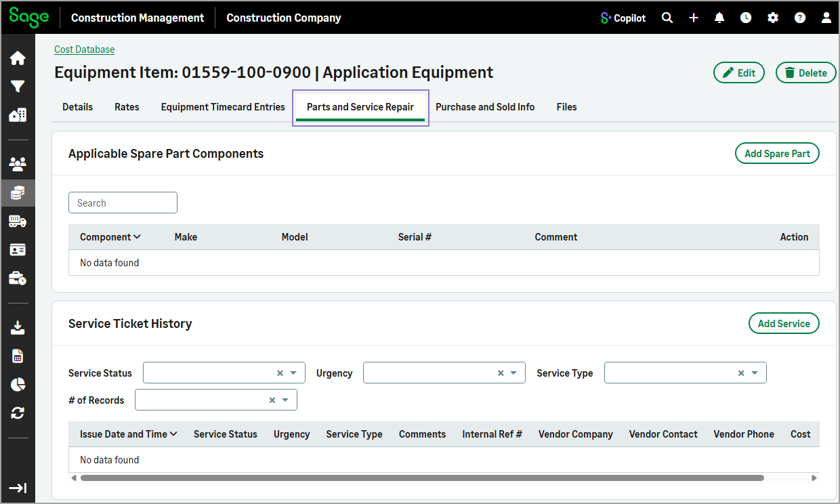Launch Sage Copilot
This screenshot has height=504, width=840.
(623, 18)
